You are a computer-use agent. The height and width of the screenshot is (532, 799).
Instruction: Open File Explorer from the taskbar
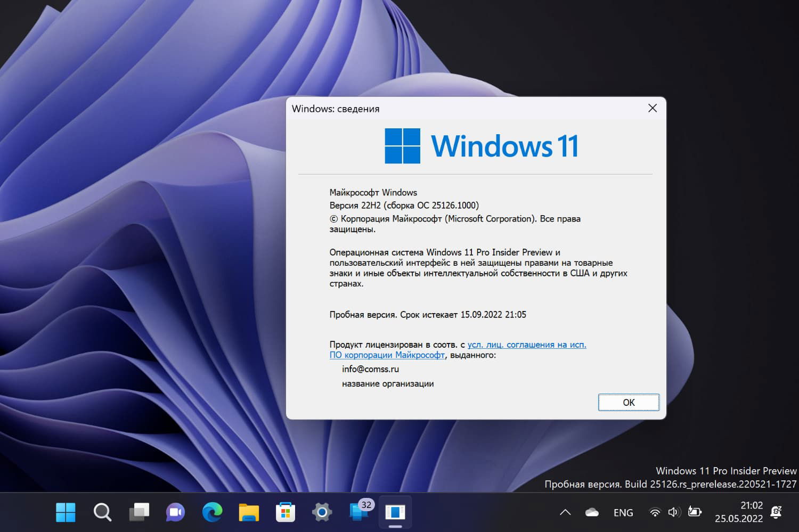[x=249, y=512]
